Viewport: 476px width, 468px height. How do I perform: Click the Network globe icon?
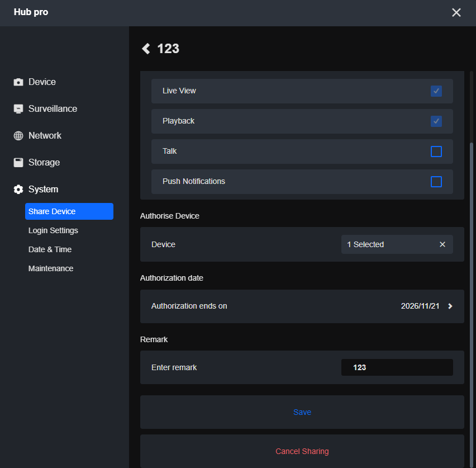18,135
